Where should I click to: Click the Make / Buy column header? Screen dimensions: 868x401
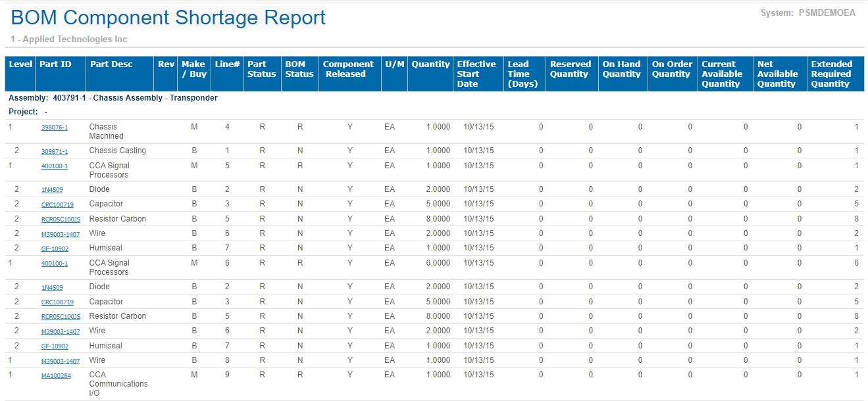point(193,69)
